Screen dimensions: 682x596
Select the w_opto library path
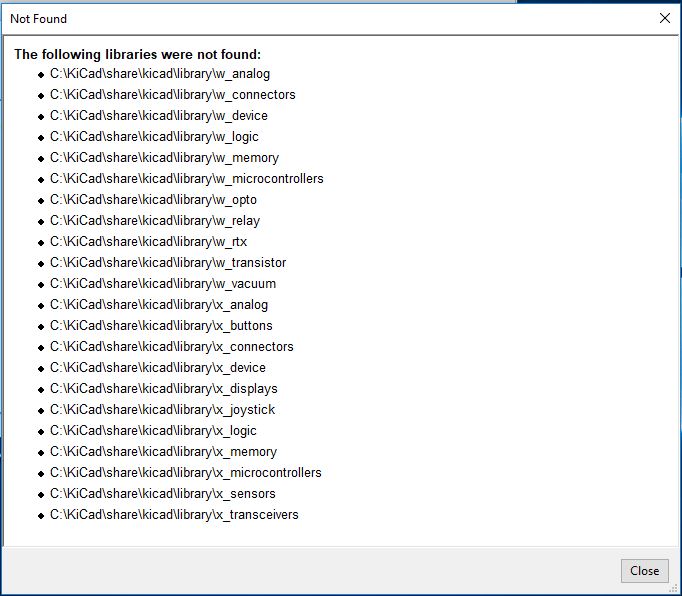pos(153,200)
